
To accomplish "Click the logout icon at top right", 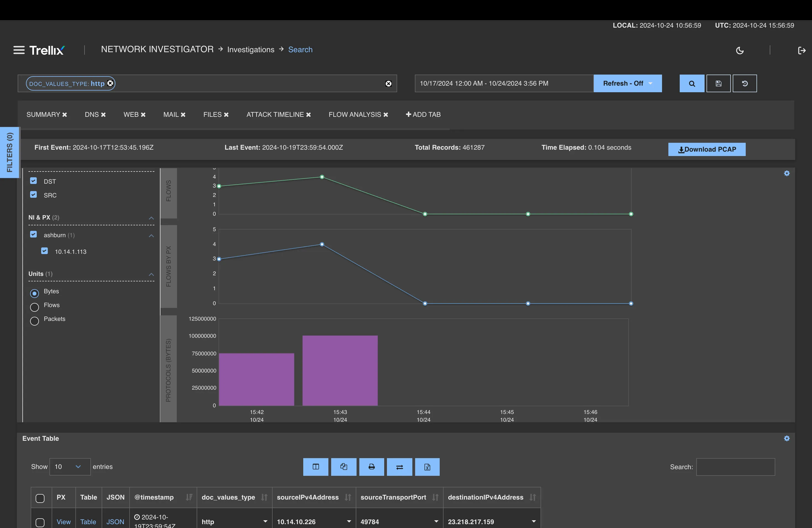I will (x=802, y=51).
